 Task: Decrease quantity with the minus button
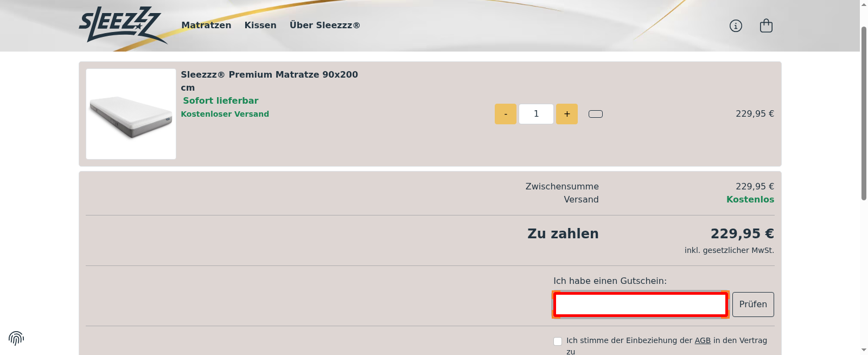(506, 114)
